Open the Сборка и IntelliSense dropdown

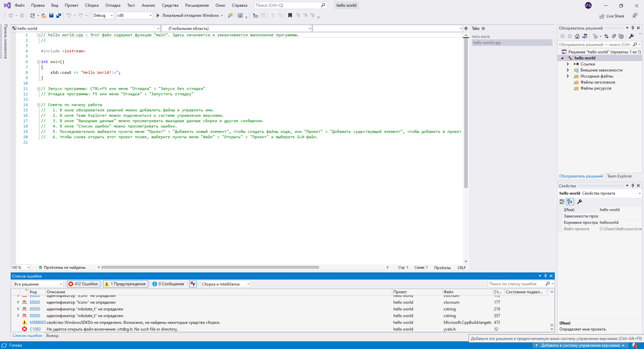tap(225, 284)
